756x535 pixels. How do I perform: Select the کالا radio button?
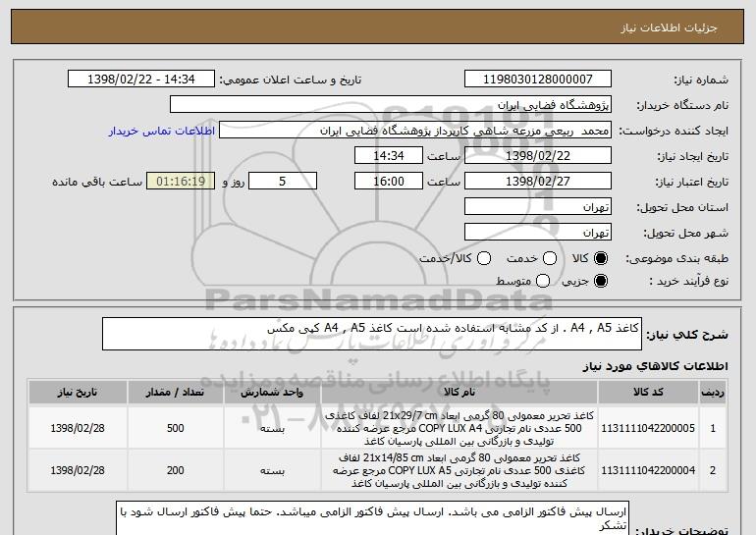coord(601,259)
